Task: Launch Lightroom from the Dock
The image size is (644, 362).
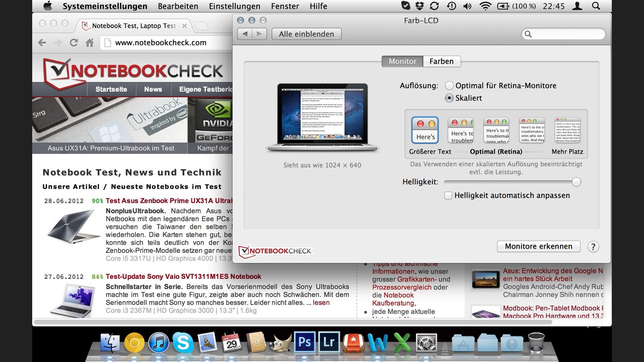Action: point(329,342)
